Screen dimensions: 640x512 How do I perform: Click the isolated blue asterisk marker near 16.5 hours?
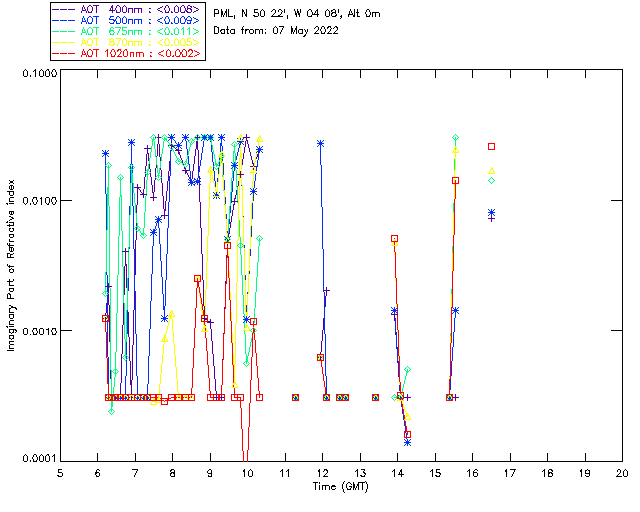tap(491, 212)
